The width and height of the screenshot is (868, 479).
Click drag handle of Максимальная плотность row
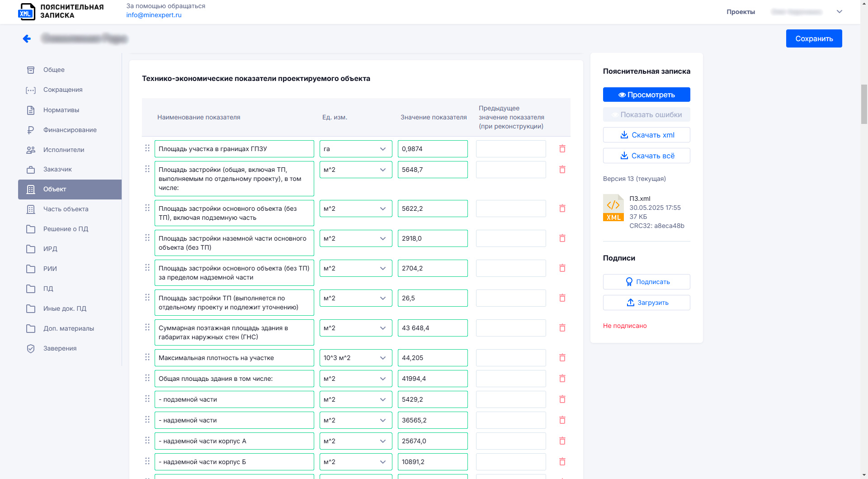(147, 357)
